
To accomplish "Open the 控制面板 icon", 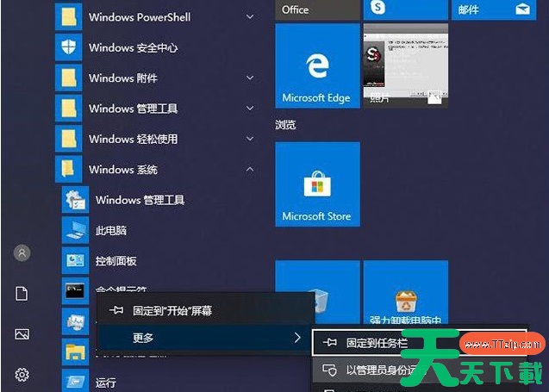I will [75, 260].
